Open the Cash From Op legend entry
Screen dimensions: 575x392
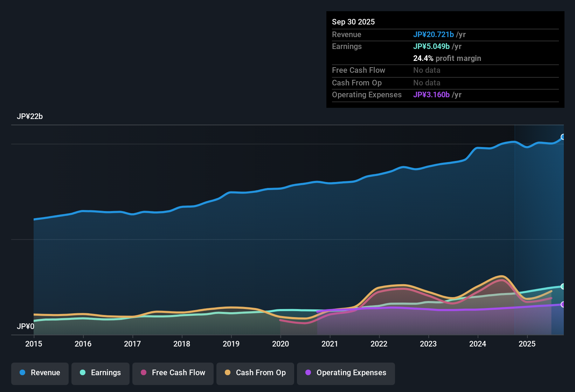point(255,373)
